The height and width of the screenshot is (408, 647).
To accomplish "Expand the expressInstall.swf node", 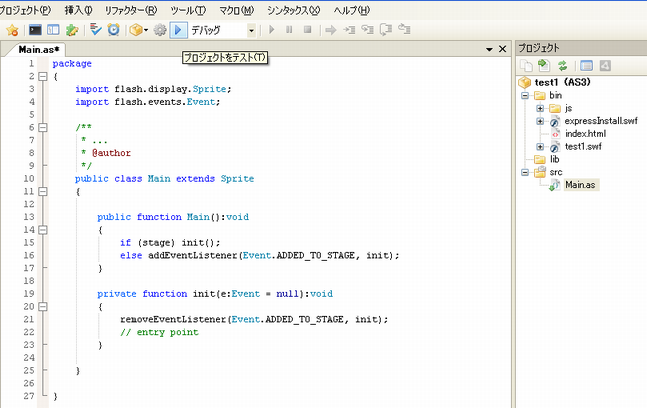I will [540, 121].
